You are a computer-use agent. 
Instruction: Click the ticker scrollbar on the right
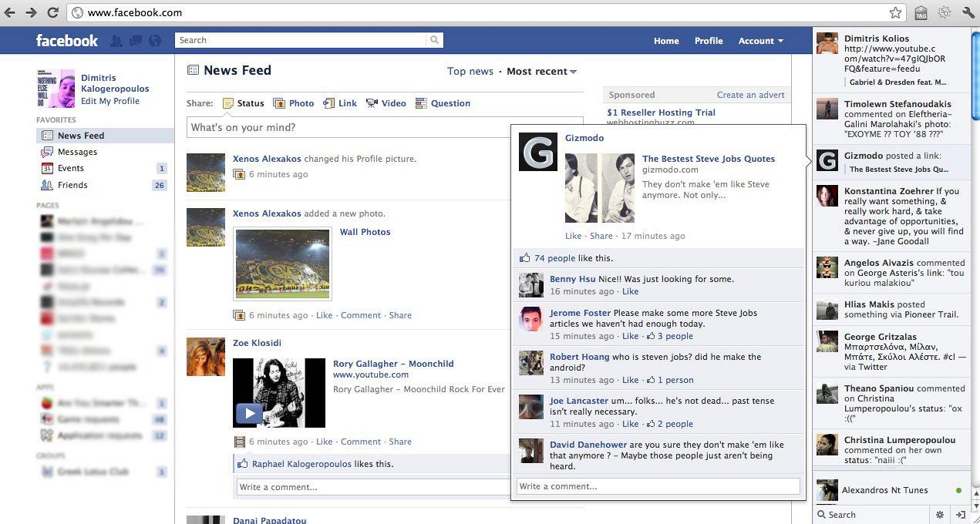pyautogui.click(x=975, y=76)
